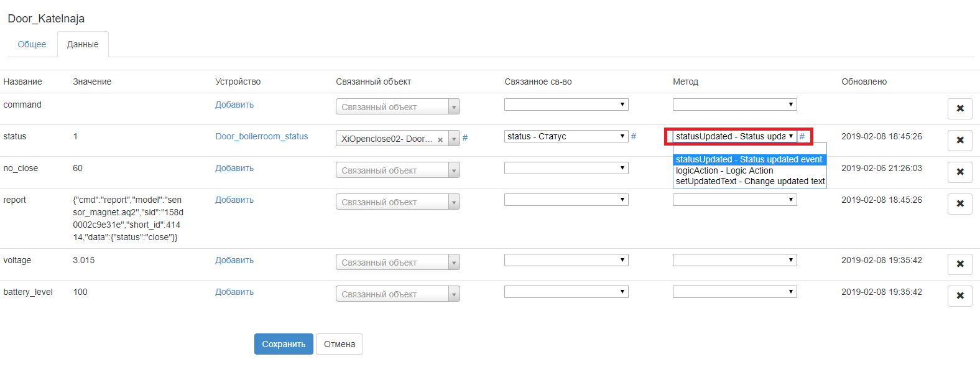Clear the XiOpenclose02 linked object selection

[x=440, y=139]
